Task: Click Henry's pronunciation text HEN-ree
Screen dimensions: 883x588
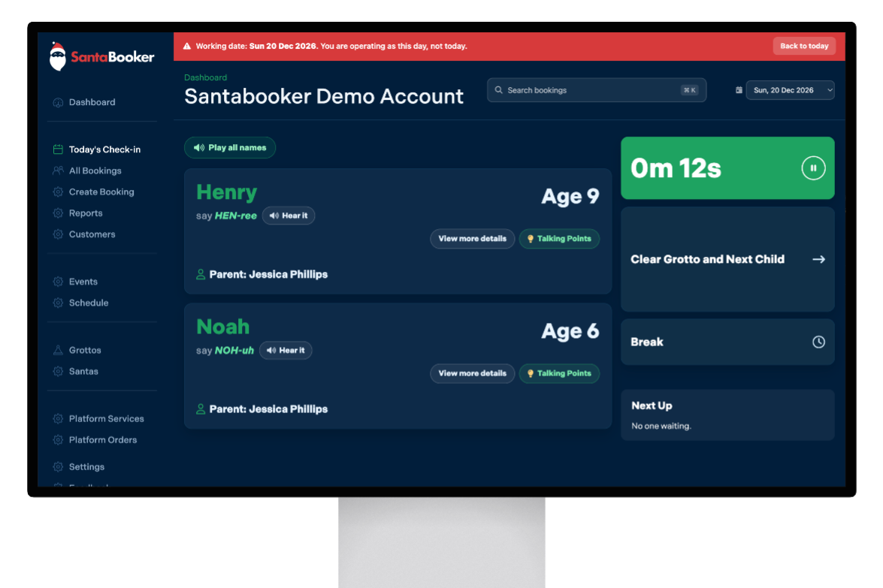Action: coord(235,216)
